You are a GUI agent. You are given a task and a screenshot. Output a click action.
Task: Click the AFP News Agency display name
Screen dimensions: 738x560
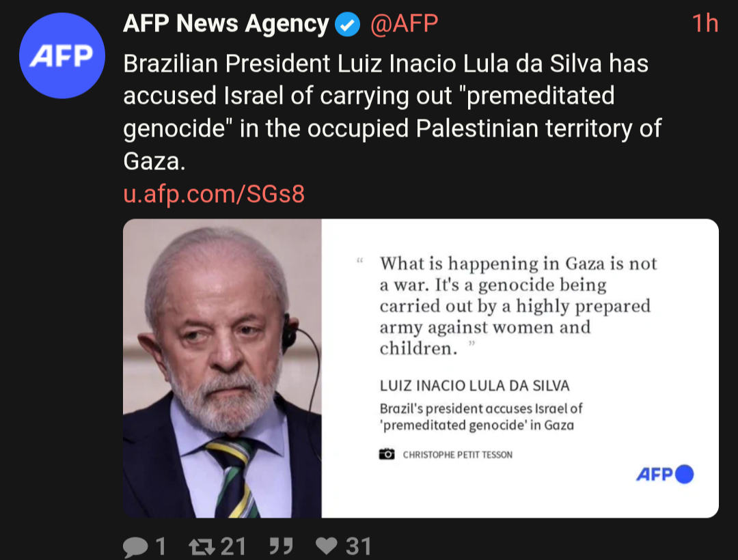point(226,23)
